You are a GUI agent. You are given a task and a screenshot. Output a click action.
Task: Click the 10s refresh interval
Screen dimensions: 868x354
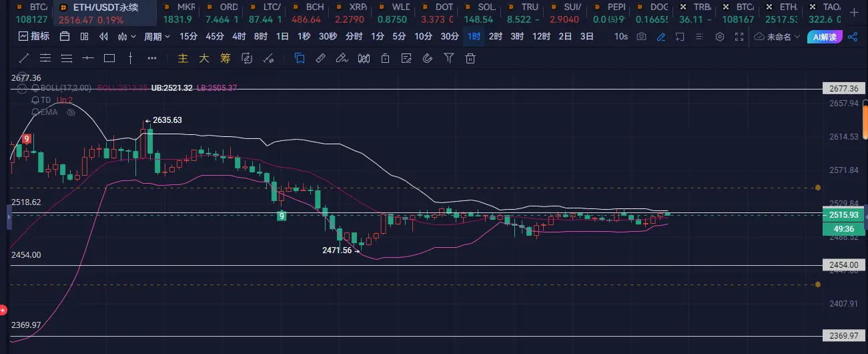click(621, 37)
